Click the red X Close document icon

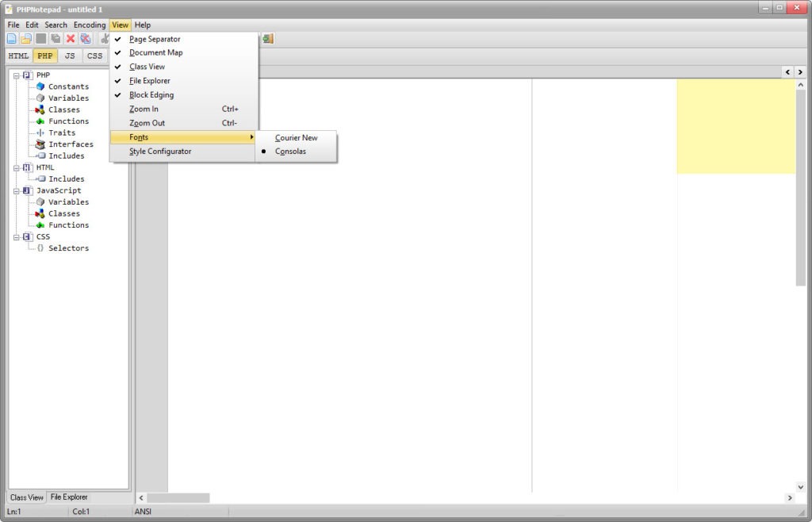71,39
